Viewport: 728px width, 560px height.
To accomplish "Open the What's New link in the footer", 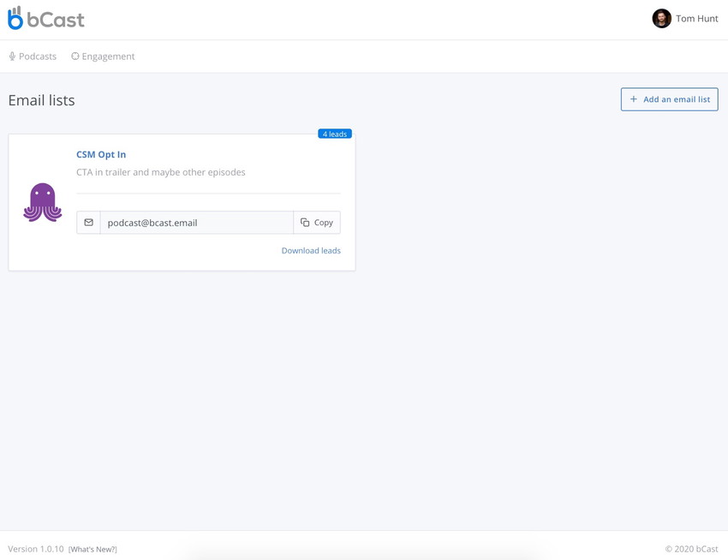I will click(92, 549).
